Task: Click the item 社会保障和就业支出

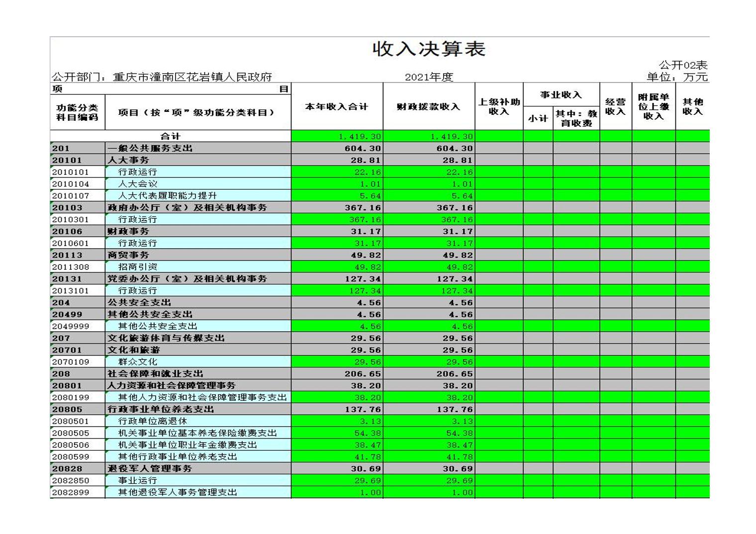Action: coord(155,373)
